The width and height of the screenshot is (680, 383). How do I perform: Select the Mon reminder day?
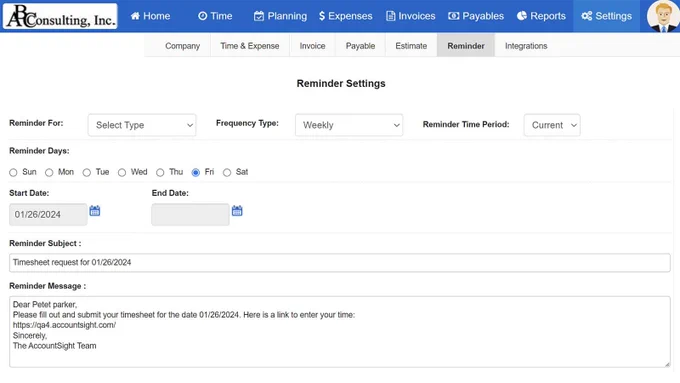(x=49, y=173)
